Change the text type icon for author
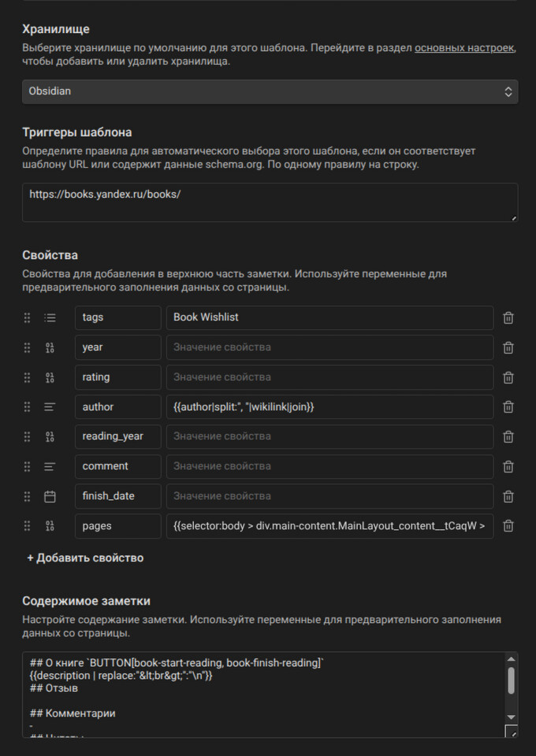This screenshot has width=536, height=756. click(x=50, y=407)
